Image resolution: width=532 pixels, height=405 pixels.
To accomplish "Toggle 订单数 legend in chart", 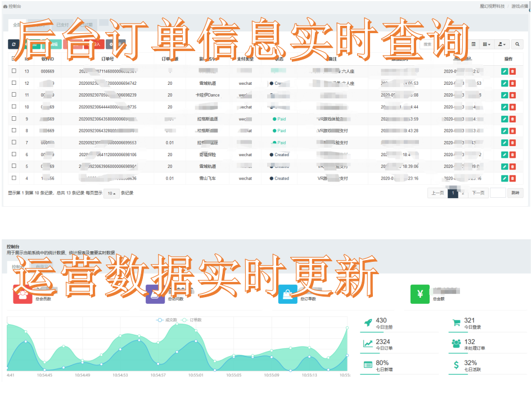I will [192, 320].
